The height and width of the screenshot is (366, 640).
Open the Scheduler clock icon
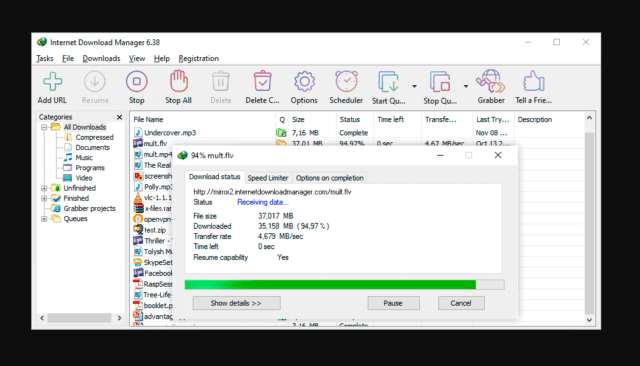[x=346, y=81]
